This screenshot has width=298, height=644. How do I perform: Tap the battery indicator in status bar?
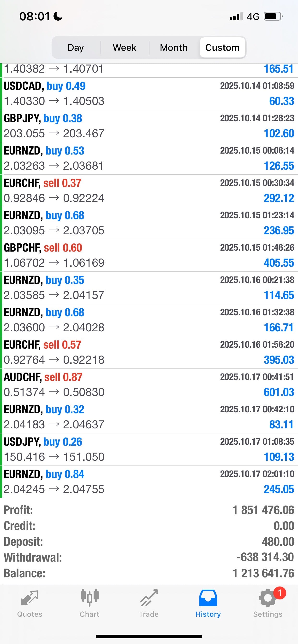(273, 17)
